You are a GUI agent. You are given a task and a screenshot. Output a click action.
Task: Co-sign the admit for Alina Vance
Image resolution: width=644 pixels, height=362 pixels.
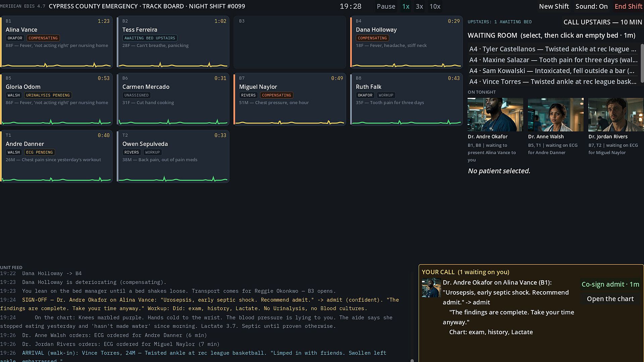click(x=610, y=284)
